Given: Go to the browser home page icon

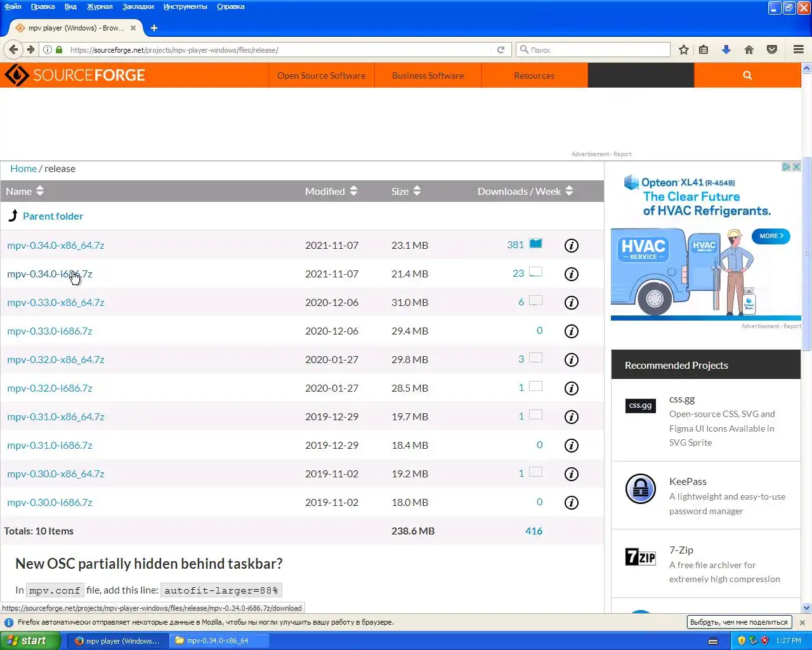Looking at the screenshot, I should pos(749,50).
